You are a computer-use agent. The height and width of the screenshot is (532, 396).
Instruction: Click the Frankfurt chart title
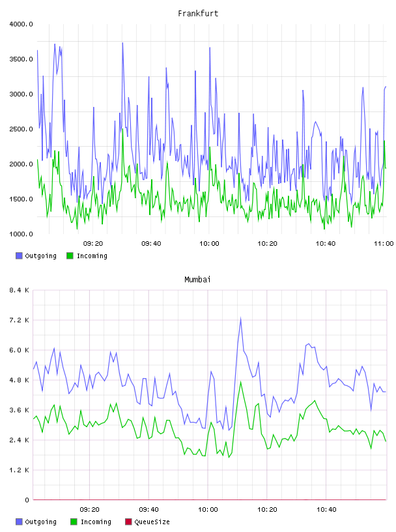coord(198,14)
